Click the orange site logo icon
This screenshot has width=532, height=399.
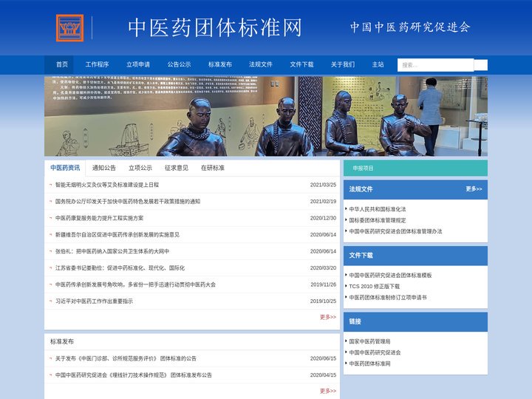click(x=70, y=28)
